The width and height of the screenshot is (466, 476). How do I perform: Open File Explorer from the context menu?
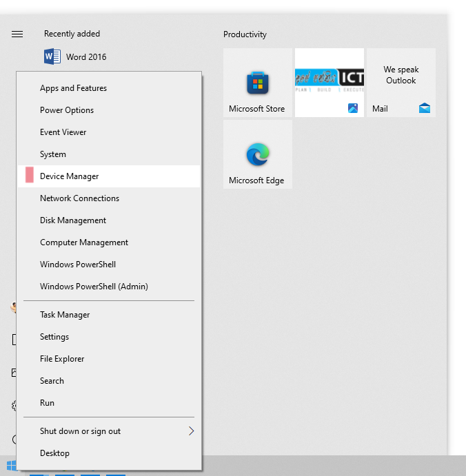[62, 359]
